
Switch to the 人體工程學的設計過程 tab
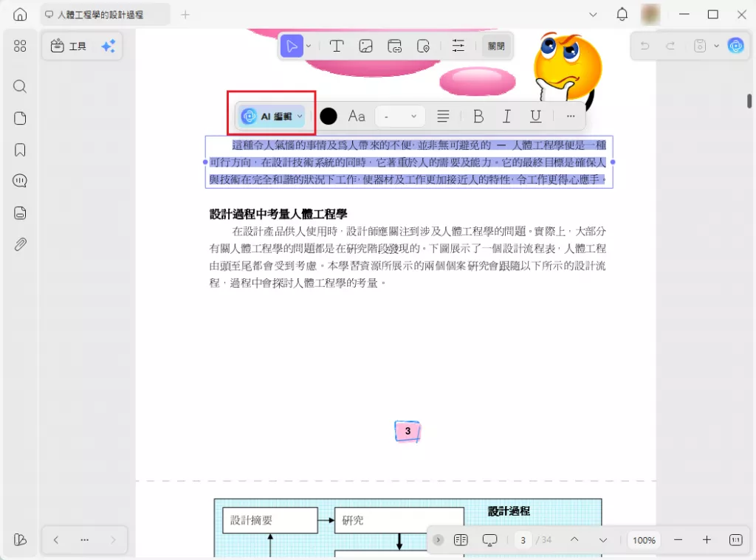[x=103, y=13]
